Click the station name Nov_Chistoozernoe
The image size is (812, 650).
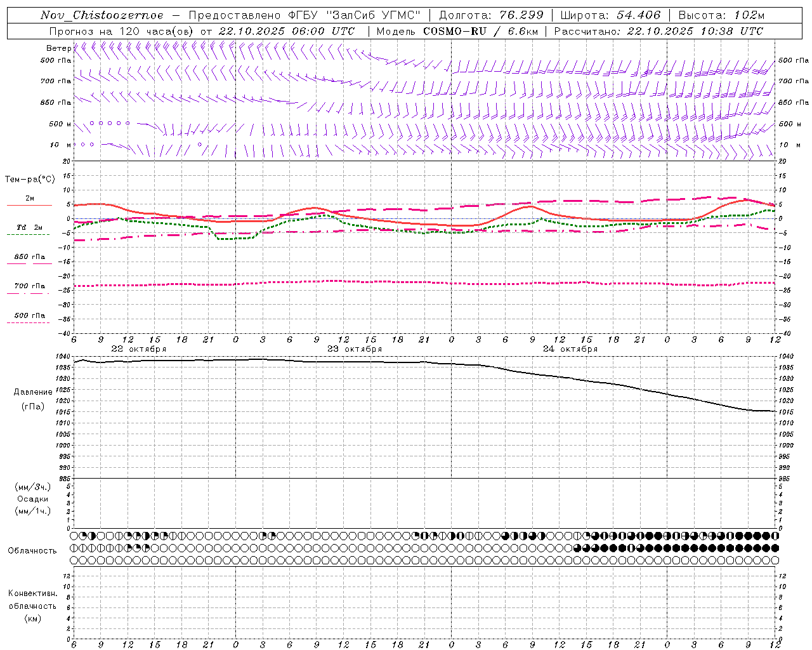click(102, 15)
